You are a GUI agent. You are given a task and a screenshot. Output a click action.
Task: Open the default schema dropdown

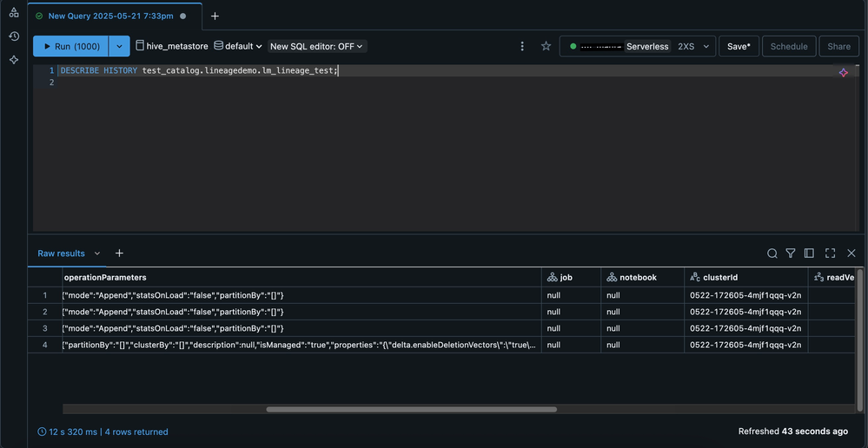(238, 46)
